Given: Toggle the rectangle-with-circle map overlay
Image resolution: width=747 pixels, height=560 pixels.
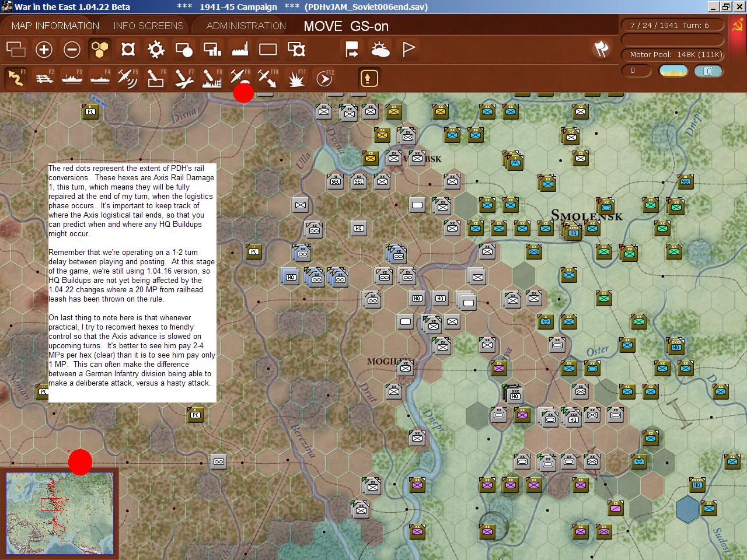Looking at the screenshot, I should click(x=184, y=50).
